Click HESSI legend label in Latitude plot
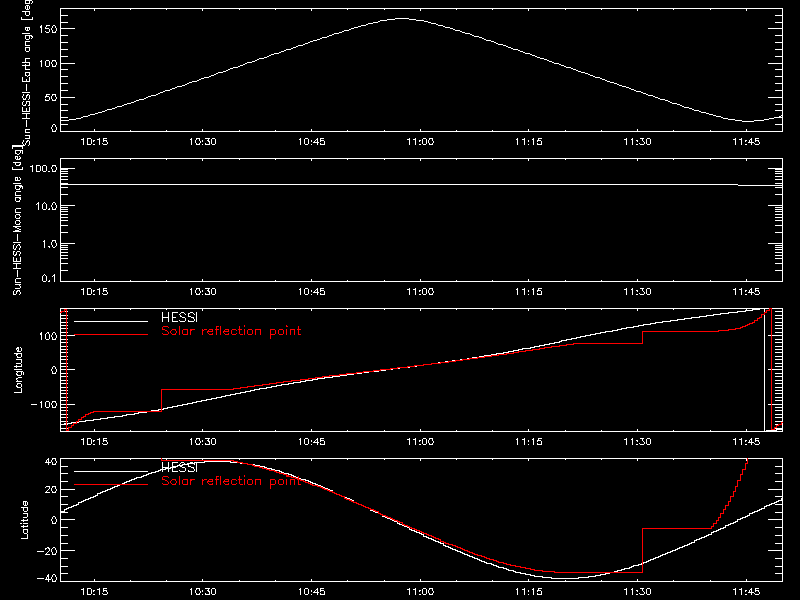The image size is (800, 600). [x=179, y=467]
